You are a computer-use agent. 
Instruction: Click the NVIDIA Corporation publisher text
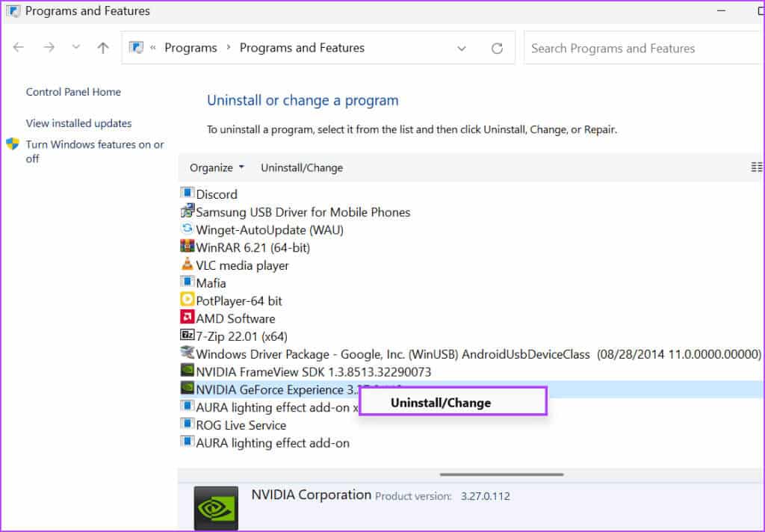(x=312, y=495)
